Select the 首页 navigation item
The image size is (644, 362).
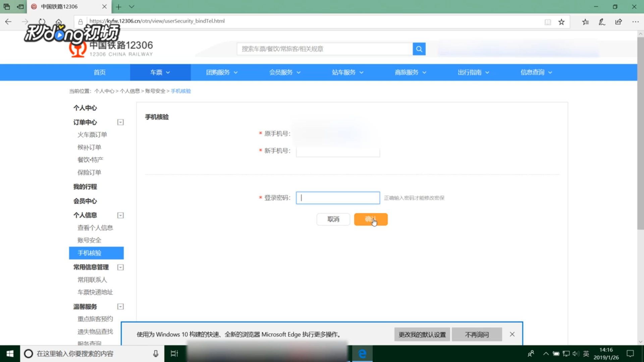(x=99, y=72)
